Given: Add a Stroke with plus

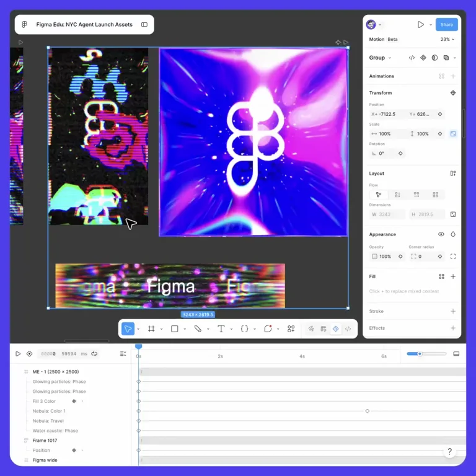Looking at the screenshot, I should (453, 311).
